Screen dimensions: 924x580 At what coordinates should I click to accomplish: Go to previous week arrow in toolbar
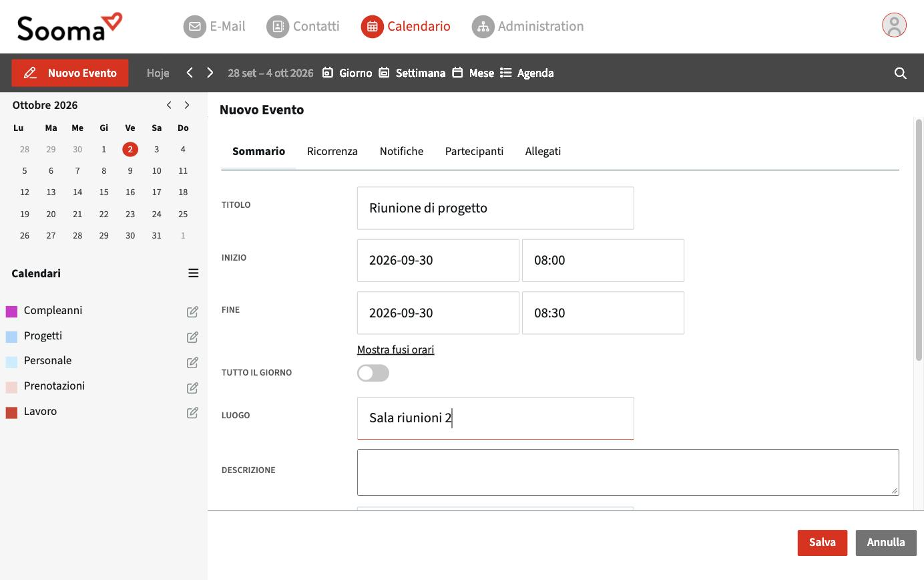(x=190, y=73)
